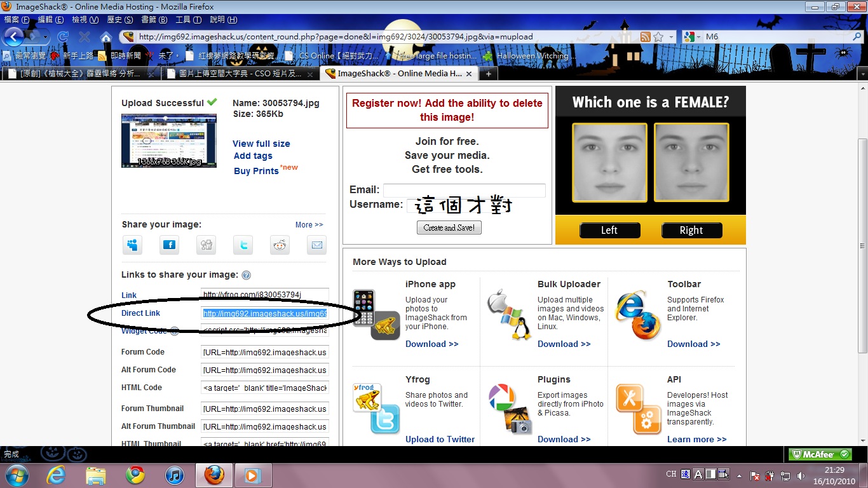Image resolution: width=868 pixels, height=488 pixels.
Task: Bookmark this page with the star icon
Action: click(659, 37)
